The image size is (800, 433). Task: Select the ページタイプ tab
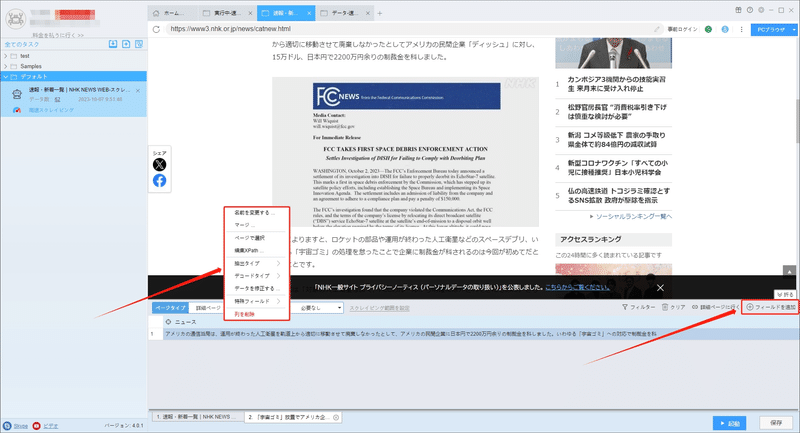pos(170,308)
